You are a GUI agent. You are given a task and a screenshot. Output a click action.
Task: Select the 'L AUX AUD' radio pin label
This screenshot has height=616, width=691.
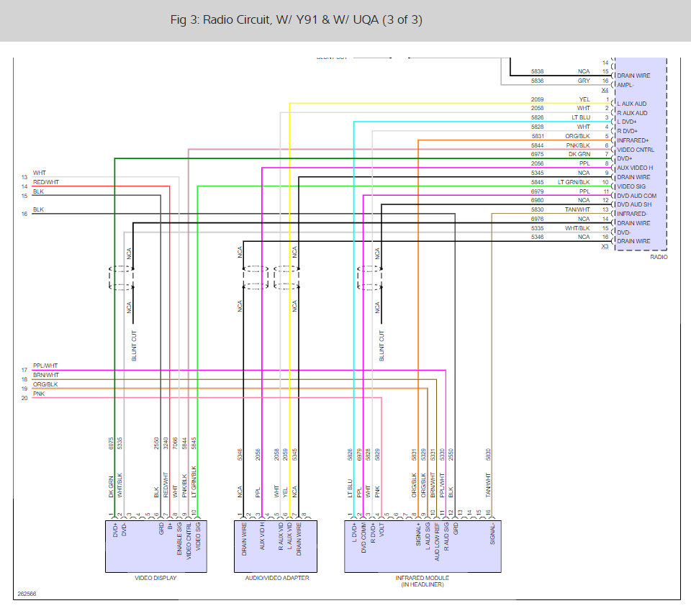pyautogui.click(x=631, y=104)
